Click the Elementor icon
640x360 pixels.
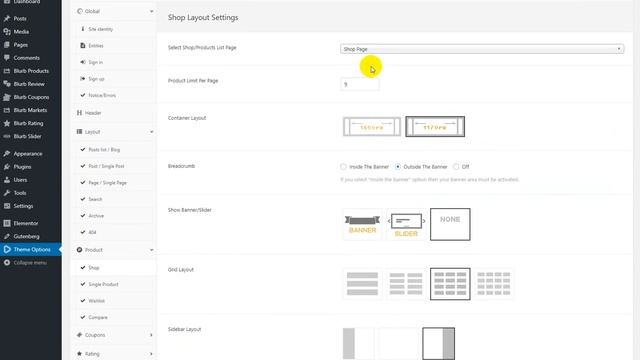point(7,223)
